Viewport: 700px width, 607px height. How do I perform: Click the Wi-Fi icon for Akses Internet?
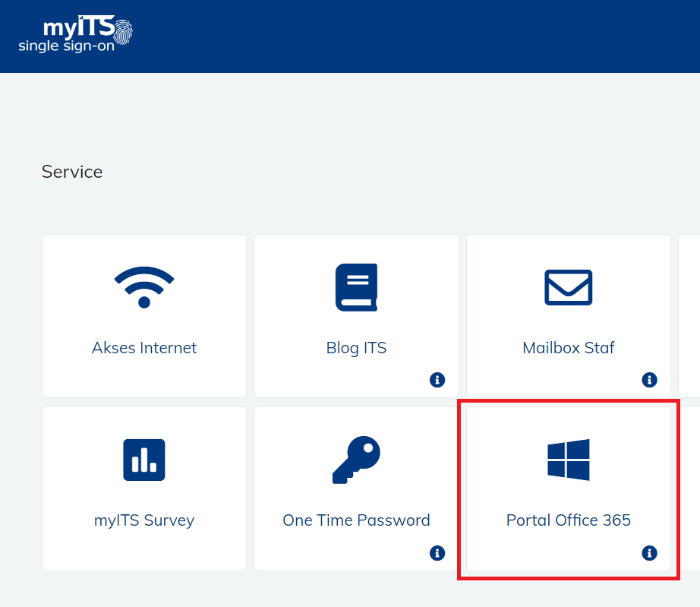pos(144,287)
